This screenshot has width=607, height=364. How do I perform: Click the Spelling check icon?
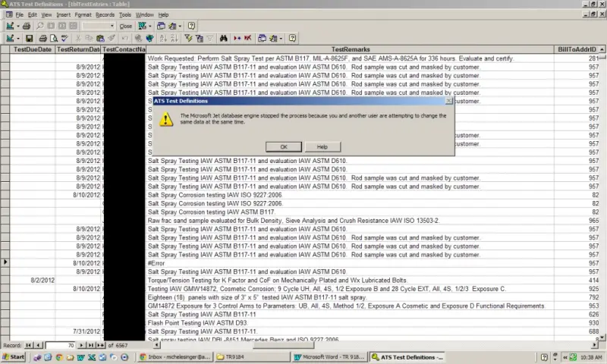(x=64, y=38)
